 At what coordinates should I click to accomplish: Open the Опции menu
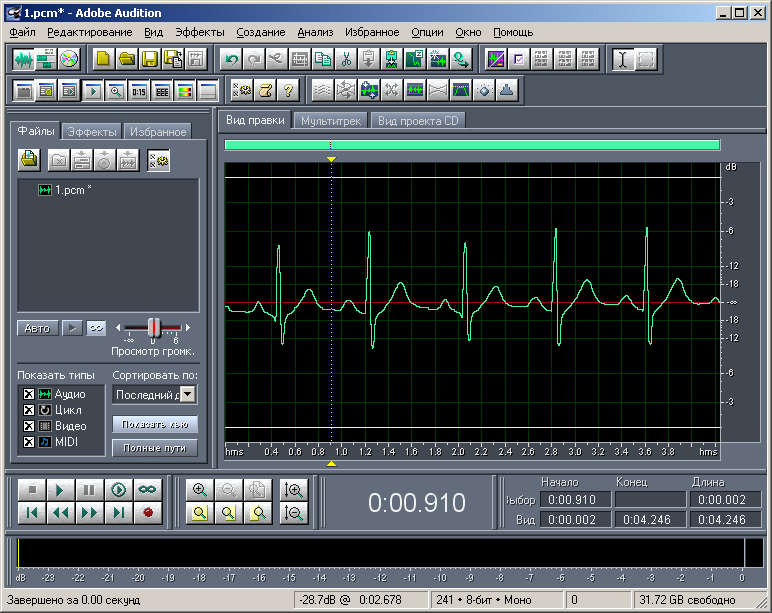coord(427,32)
